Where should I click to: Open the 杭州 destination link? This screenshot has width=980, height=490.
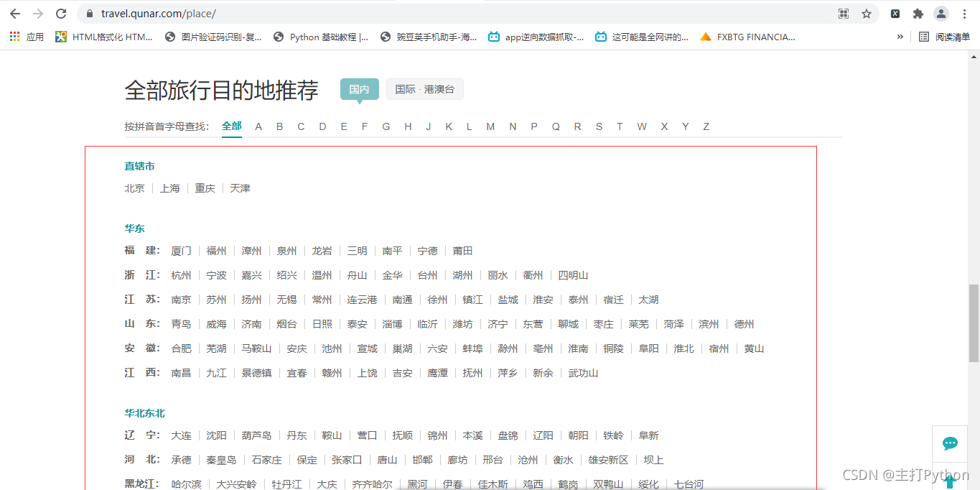[181, 275]
